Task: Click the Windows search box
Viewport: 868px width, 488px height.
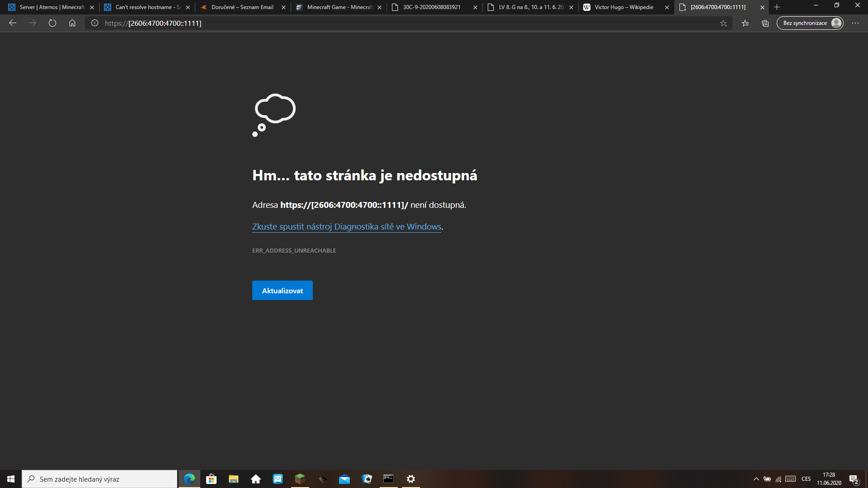Action: click(99, 479)
